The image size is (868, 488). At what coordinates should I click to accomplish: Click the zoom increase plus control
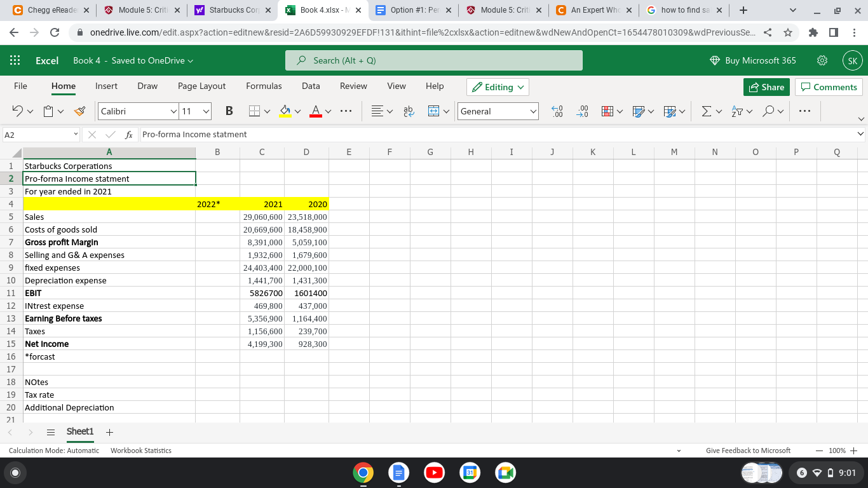[853, 451]
